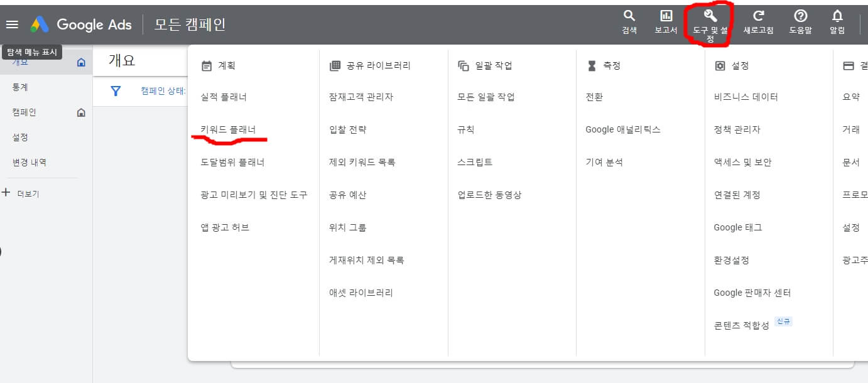Open the hamburger navigation menu
Viewport: 868px width, 383px height.
(x=12, y=25)
